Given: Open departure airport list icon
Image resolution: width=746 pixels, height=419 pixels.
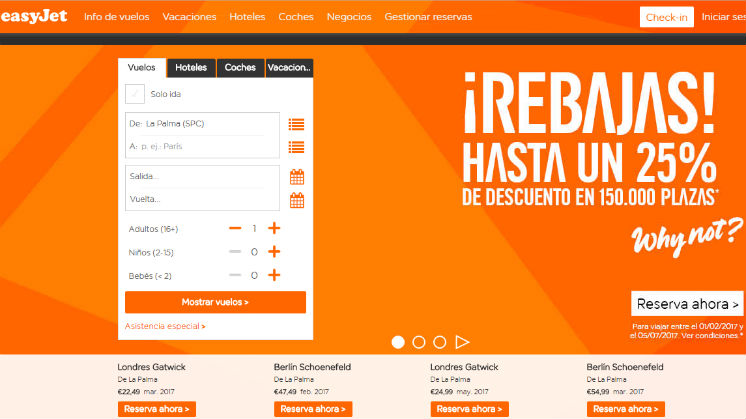Looking at the screenshot, I should click(296, 125).
